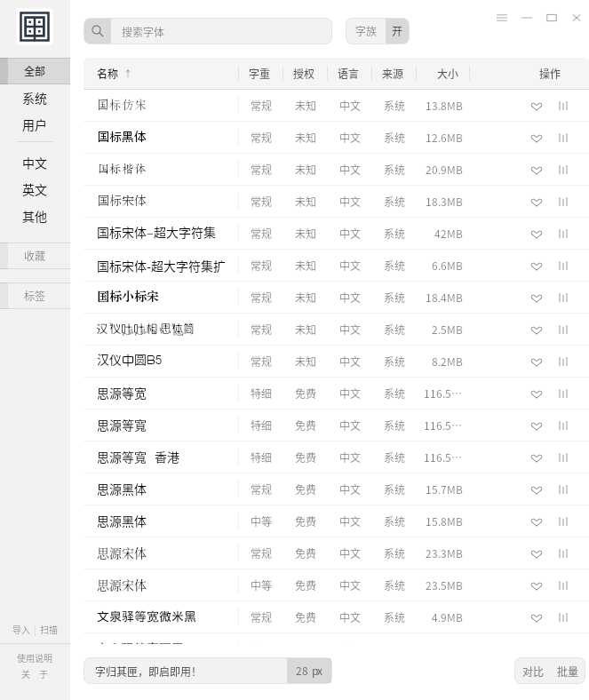Click compare icon on 42MB row
The image size is (589, 700).
tap(563, 234)
